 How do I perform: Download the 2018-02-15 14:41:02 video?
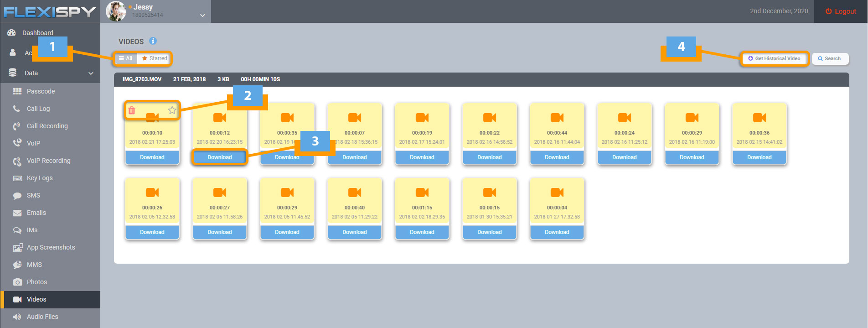[x=759, y=157]
